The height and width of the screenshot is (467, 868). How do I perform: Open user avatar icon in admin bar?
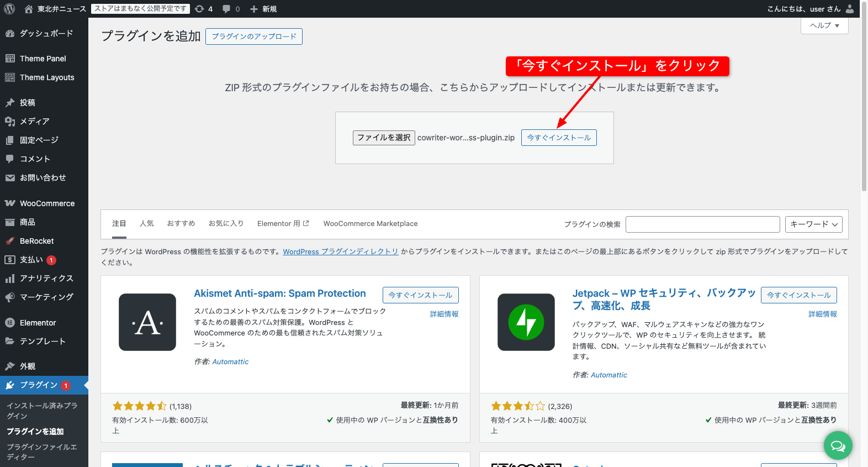point(849,9)
